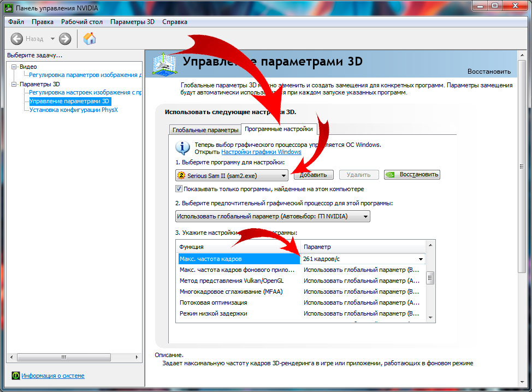532x392 pixels.
Task: Click the system information icon at bottom left
Action: [x=16, y=376]
